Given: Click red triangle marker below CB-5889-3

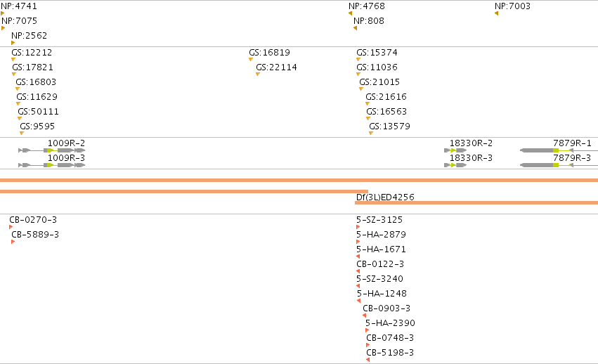Looking at the screenshot, I should (13, 242).
